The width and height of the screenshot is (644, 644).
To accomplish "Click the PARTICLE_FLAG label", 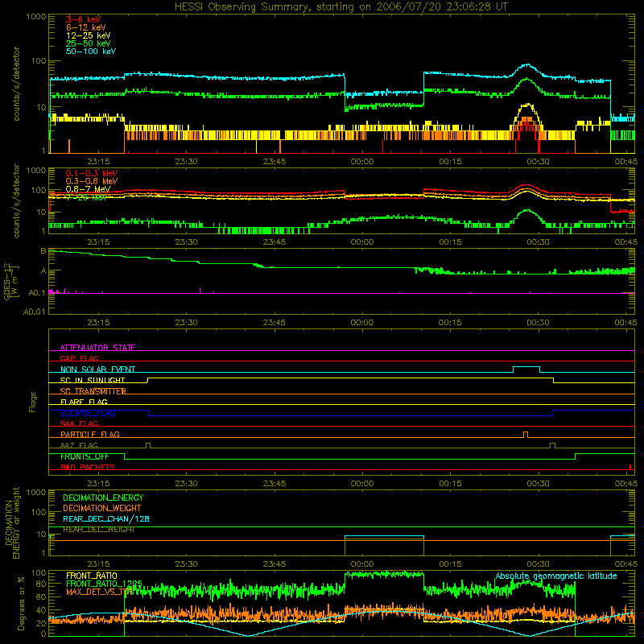I will coord(90,434).
